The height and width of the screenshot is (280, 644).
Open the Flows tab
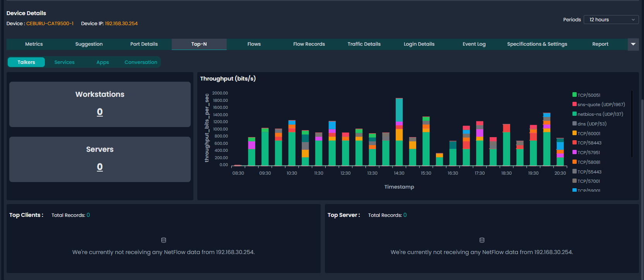pos(254,44)
